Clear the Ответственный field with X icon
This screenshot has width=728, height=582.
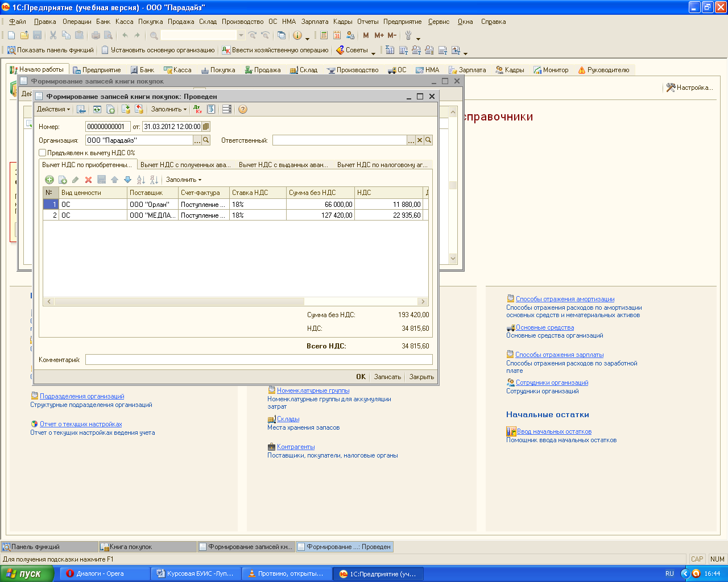pos(420,140)
